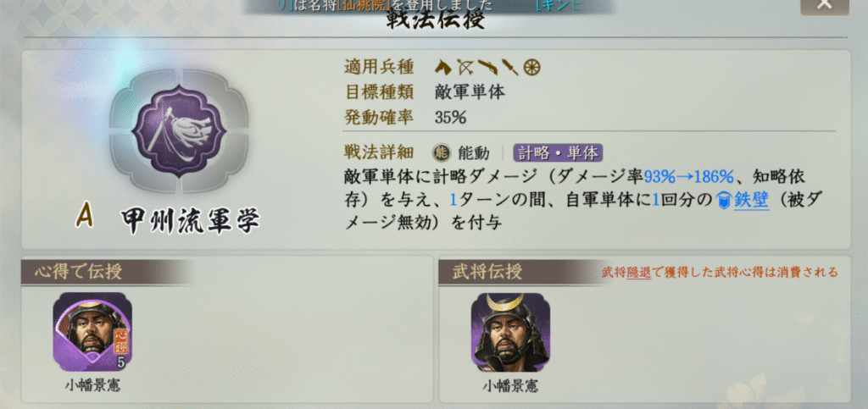The height and width of the screenshot is (409, 868).
Task: Close the 戦法伝授 dialog
Action: click(x=824, y=4)
